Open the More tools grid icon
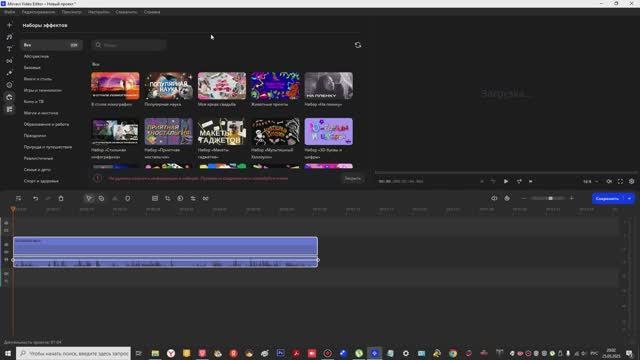 [x=9, y=109]
